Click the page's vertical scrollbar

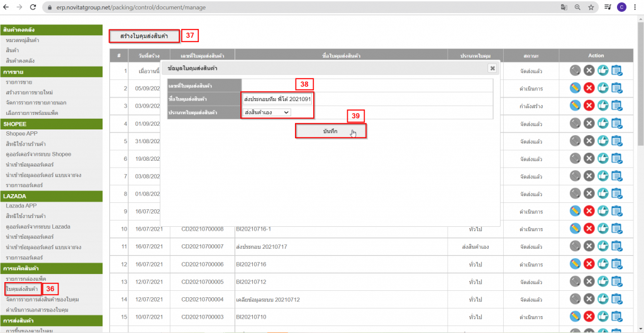640,94
